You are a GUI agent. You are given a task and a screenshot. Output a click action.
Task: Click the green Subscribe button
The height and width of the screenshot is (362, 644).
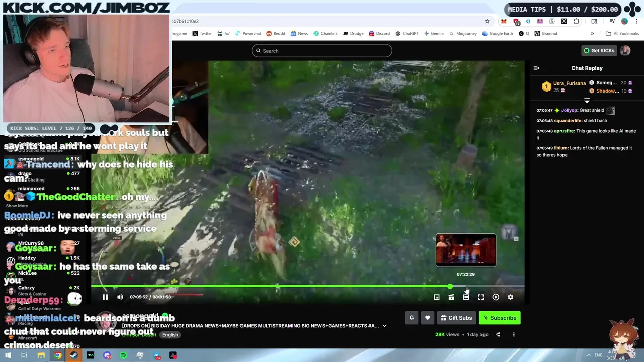(x=500, y=318)
